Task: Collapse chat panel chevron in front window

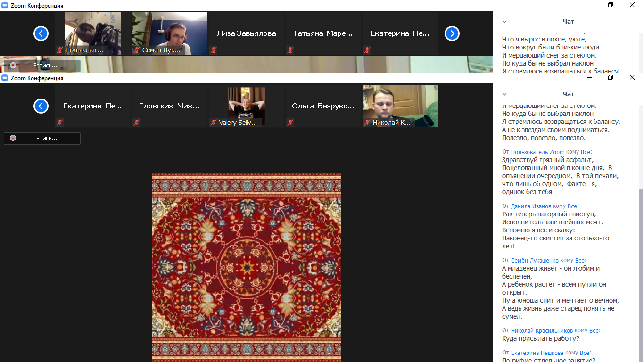Action: click(x=504, y=94)
